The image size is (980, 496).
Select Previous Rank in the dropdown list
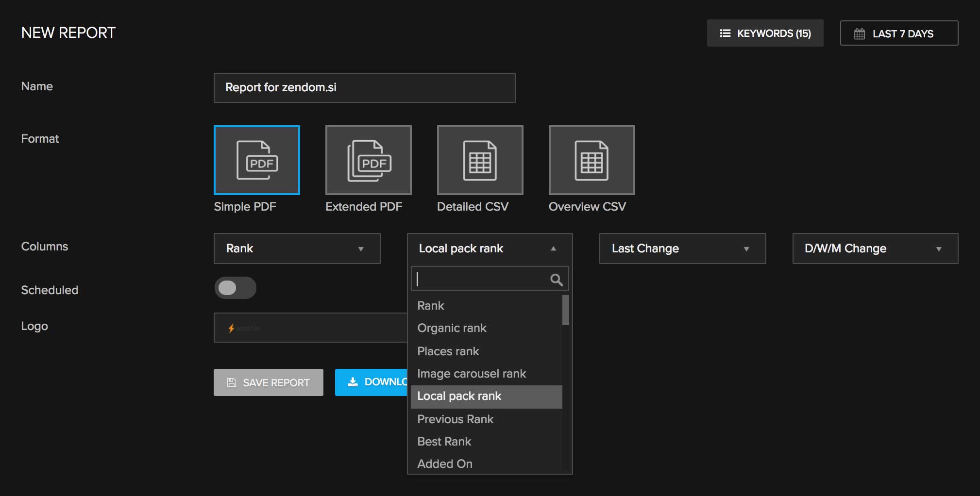coord(455,419)
